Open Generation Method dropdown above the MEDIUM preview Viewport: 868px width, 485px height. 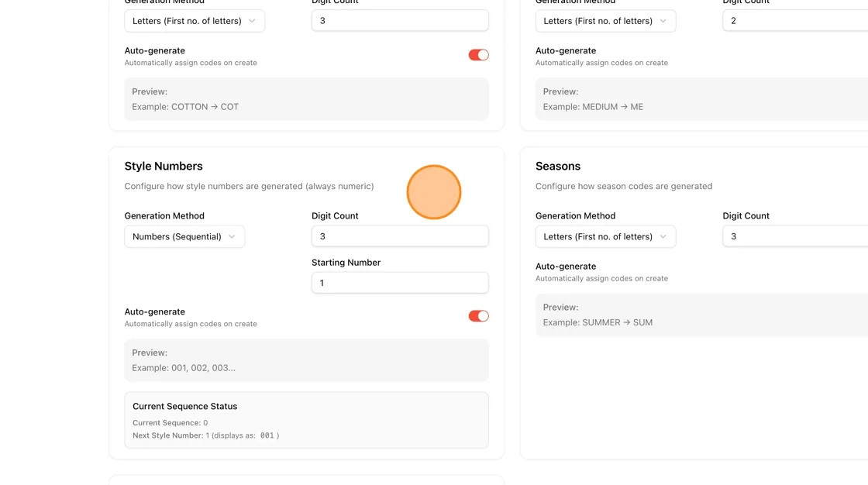pyautogui.click(x=605, y=21)
